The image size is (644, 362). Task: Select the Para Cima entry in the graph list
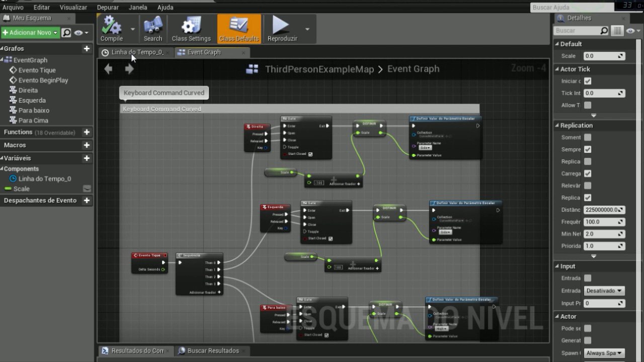click(33, 121)
